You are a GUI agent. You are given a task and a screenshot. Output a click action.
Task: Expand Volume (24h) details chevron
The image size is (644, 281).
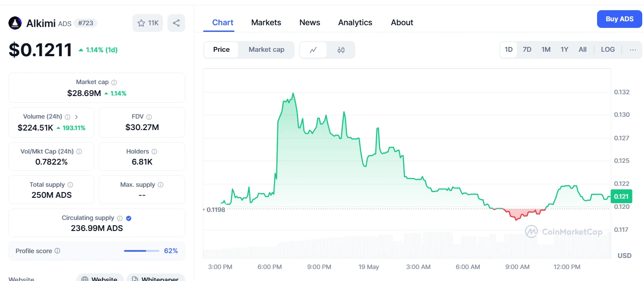[x=77, y=117]
